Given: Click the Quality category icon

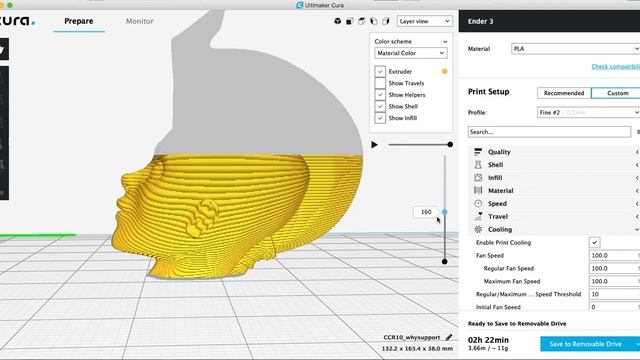Looking at the screenshot, I should [478, 152].
